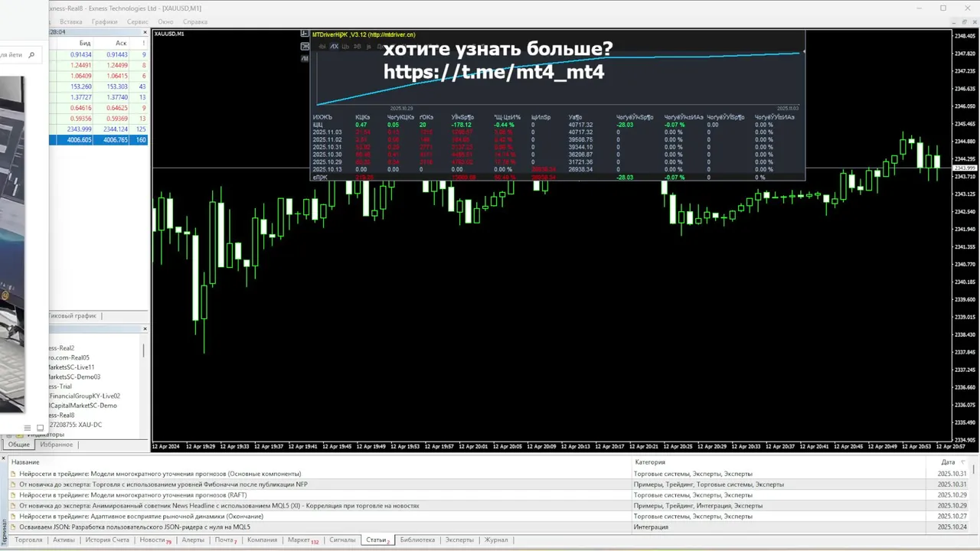Switch to Тиковый график tab
The width and height of the screenshot is (980, 551).
pyautogui.click(x=73, y=316)
